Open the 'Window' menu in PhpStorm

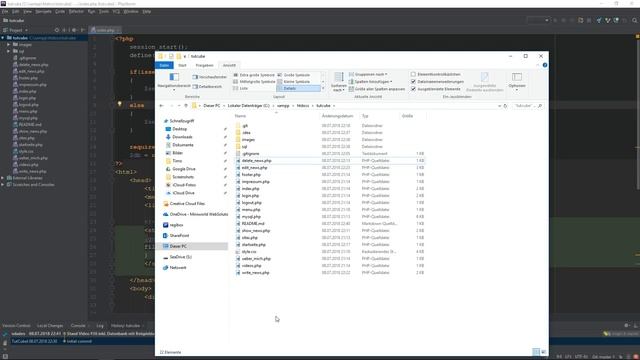click(131, 11)
